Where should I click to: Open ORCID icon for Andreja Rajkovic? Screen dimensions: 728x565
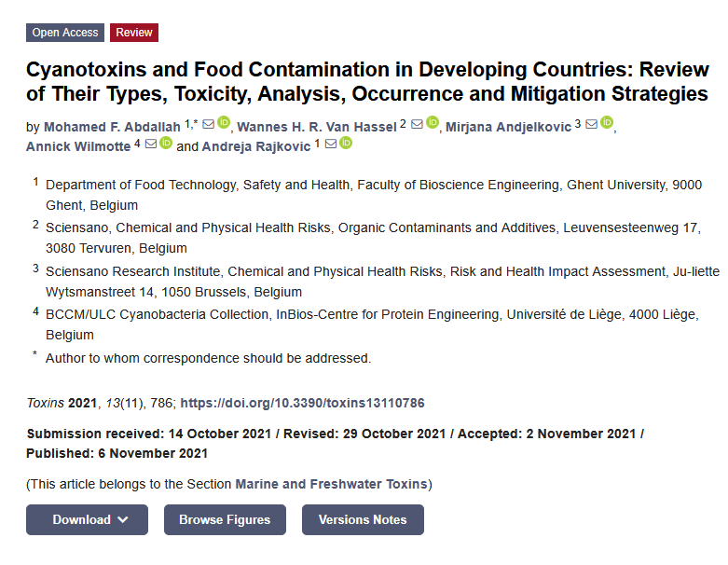(x=346, y=144)
